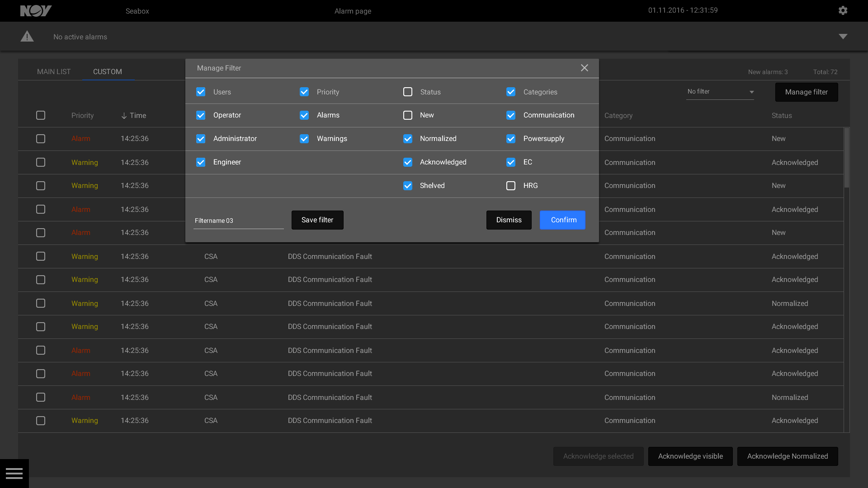
Task: Toggle the Users checkbox
Action: point(201,92)
